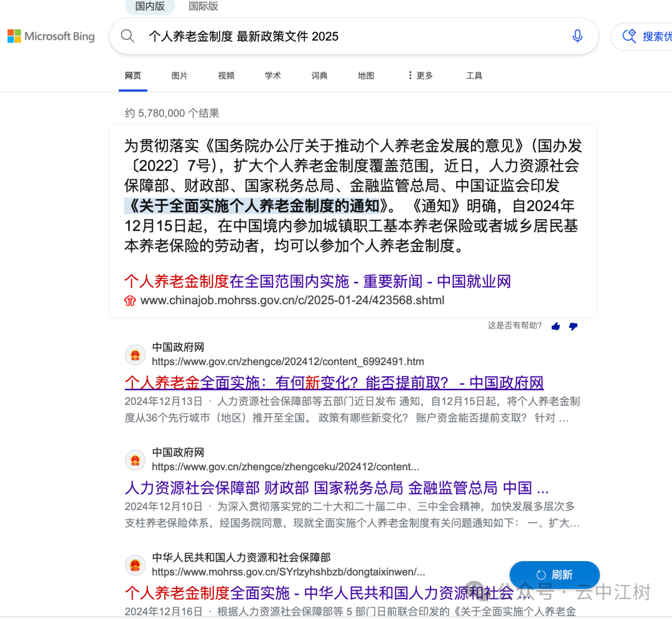This screenshot has width=672, height=619.
Task: Click the result count 约 5,780,000 个结果
Action: coord(172,113)
